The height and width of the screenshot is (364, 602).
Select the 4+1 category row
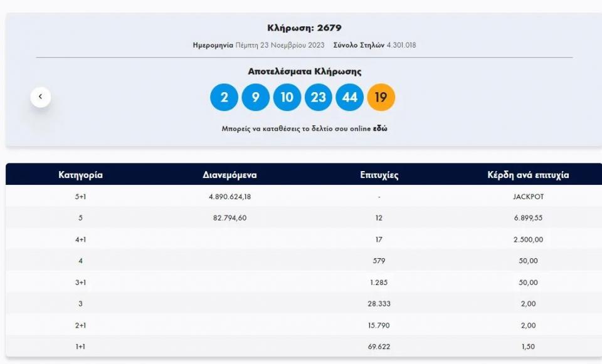(80, 239)
